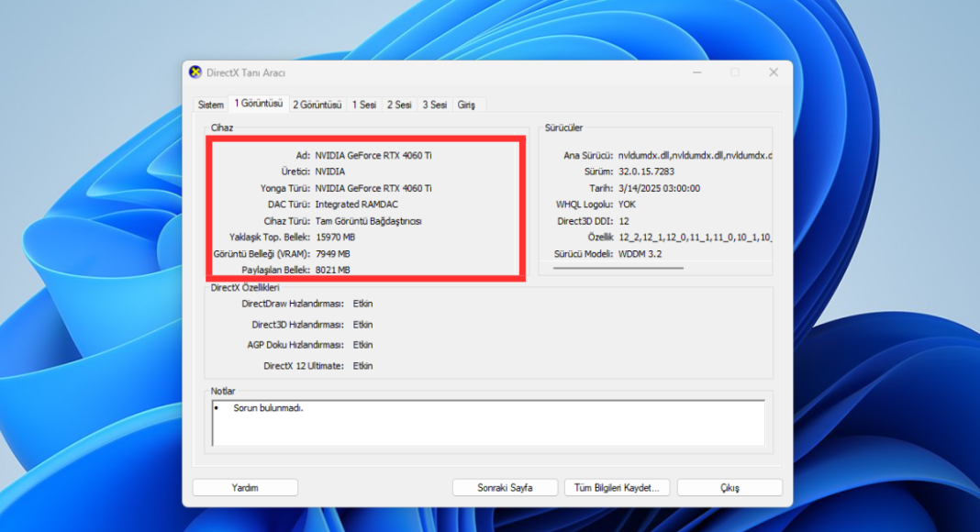This screenshot has width=980, height=532.
Task: Click Tüm Bilgileri Kaydet button
Action: tap(617, 488)
